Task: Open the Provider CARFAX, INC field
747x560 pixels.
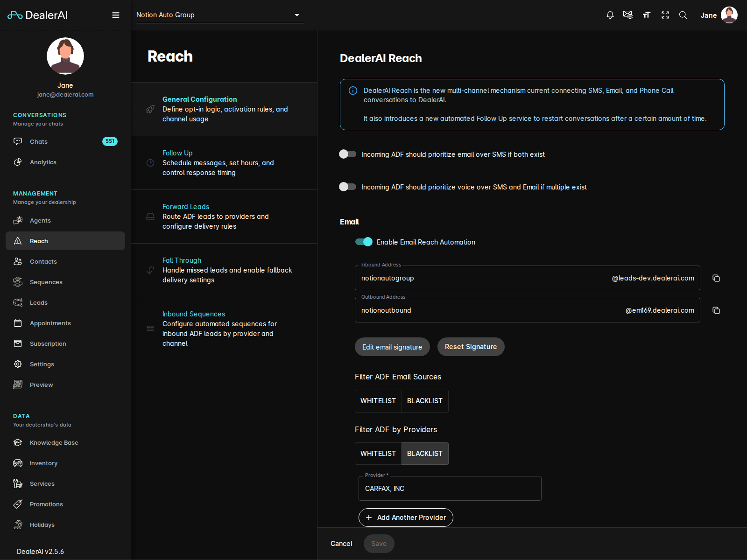Action: coord(450,489)
